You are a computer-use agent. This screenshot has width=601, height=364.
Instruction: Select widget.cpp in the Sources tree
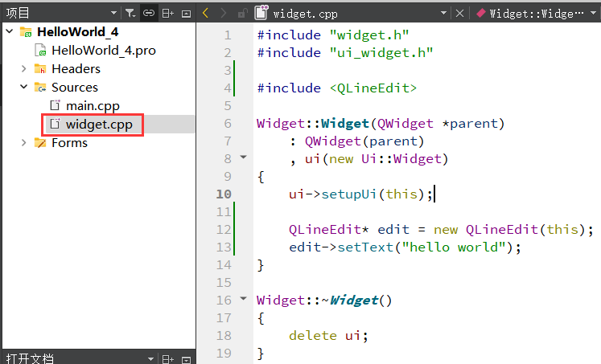pos(99,125)
